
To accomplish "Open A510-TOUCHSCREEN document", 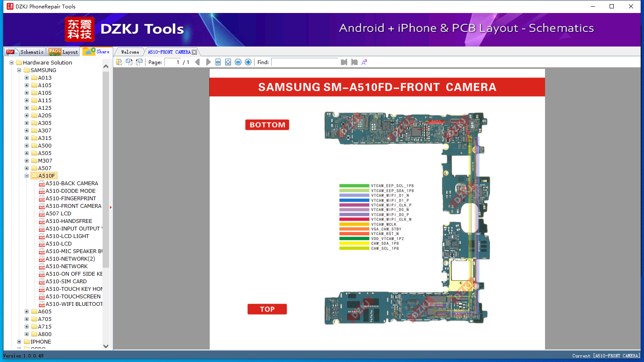I will coord(73,297).
